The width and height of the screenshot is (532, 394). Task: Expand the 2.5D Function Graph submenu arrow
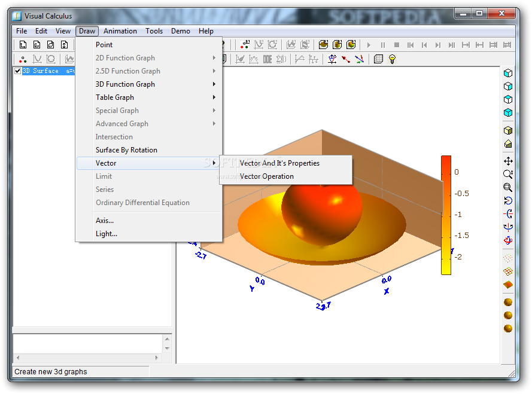pyautogui.click(x=214, y=71)
